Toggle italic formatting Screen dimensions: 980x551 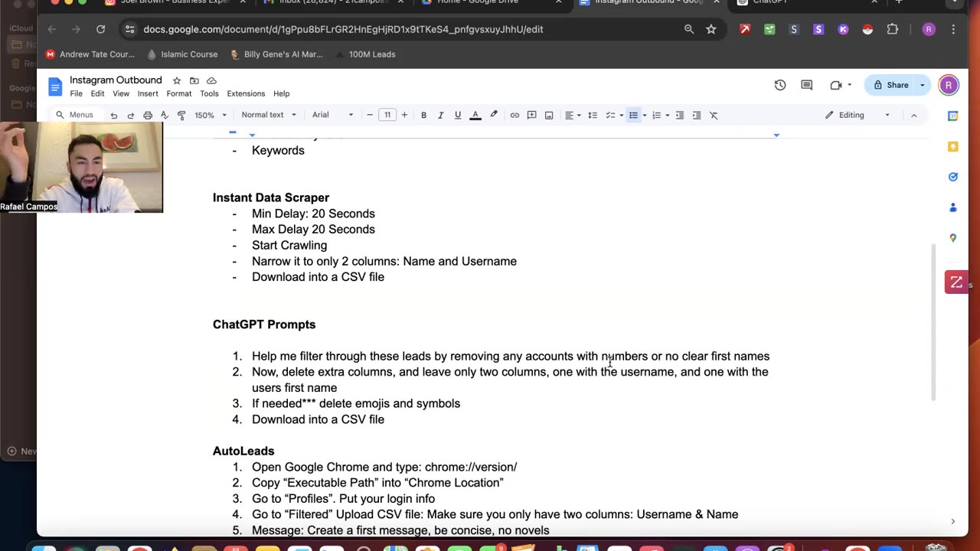(x=440, y=116)
